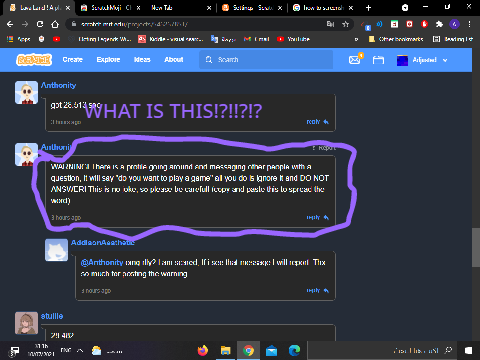Switch to the New Tab tab
480x360 pixels.
[180, 8]
